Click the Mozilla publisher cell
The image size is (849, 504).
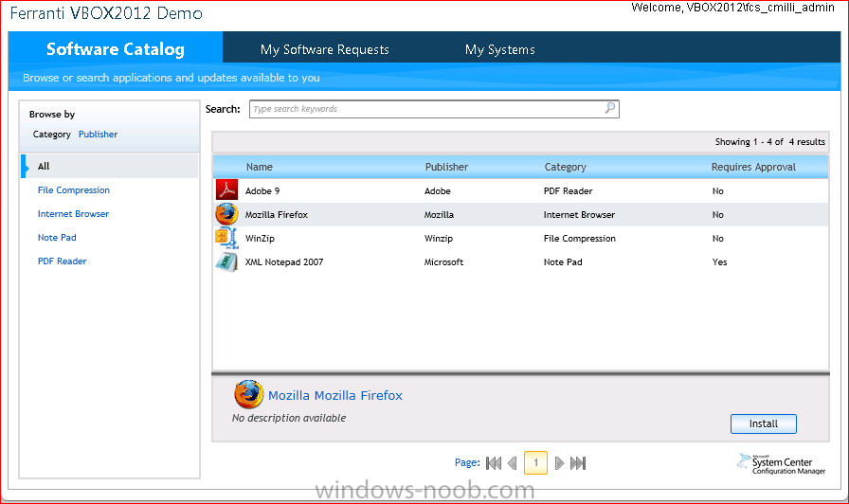pyautogui.click(x=439, y=215)
